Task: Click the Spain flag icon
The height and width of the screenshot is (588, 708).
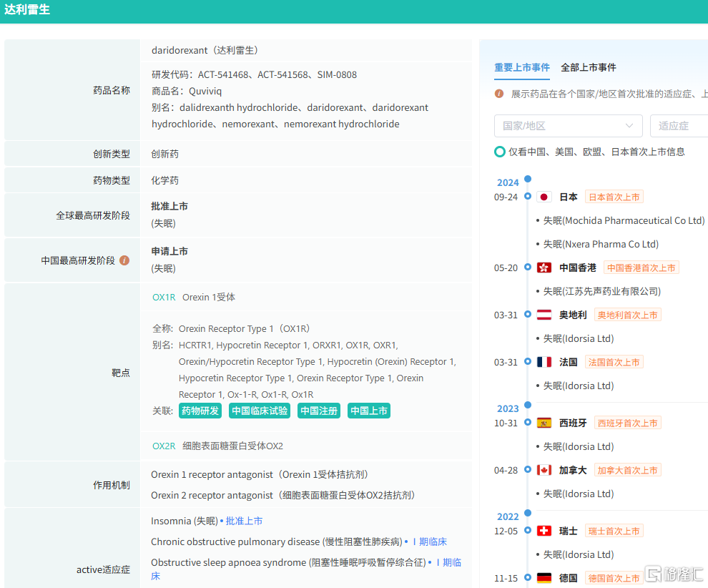Action: 544,423
